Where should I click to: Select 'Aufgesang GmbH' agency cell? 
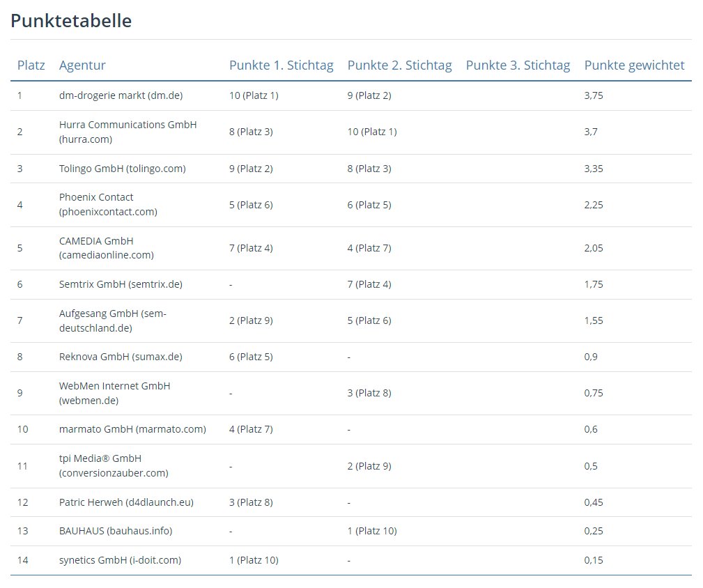pos(113,320)
